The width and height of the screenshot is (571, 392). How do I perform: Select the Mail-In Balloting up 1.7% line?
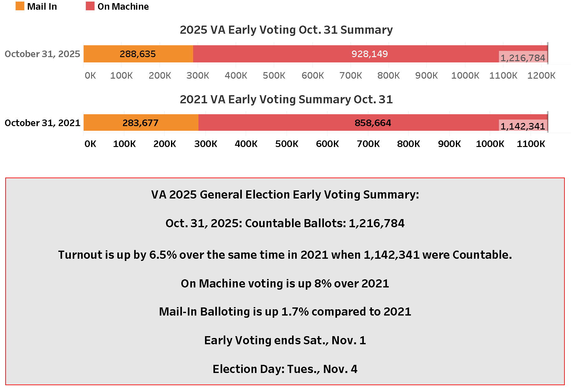click(285, 312)
